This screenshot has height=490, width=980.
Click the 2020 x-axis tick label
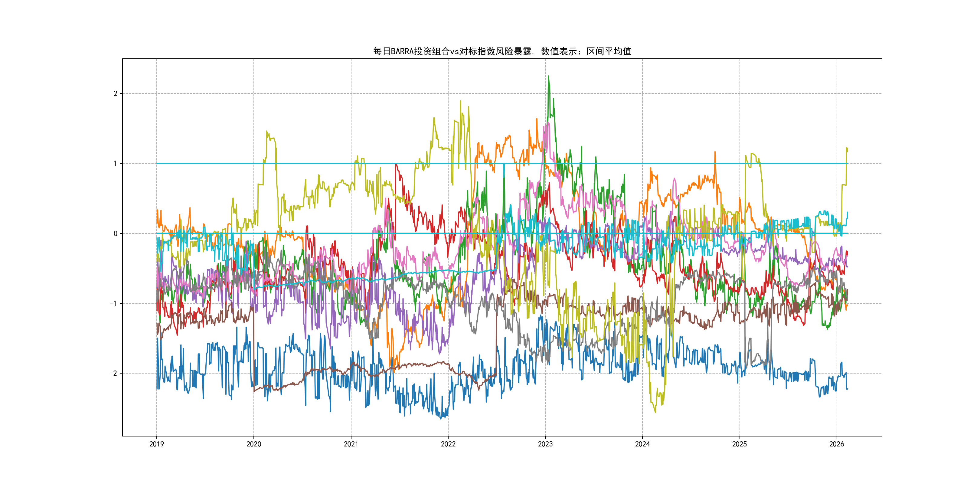(x=254, y=444)
